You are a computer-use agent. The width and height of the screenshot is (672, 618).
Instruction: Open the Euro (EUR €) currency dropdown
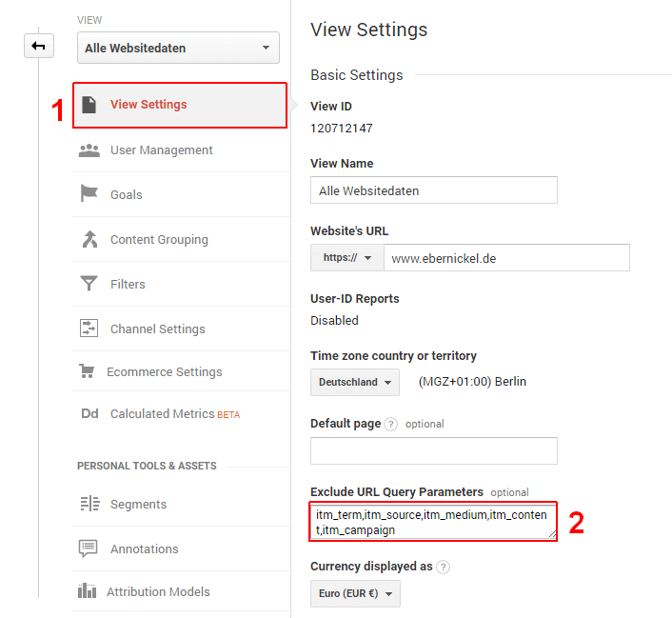[x=355, y=593]
